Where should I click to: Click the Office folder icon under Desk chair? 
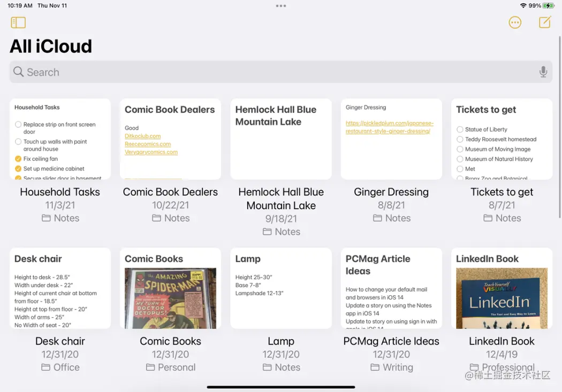coord(45,367)
